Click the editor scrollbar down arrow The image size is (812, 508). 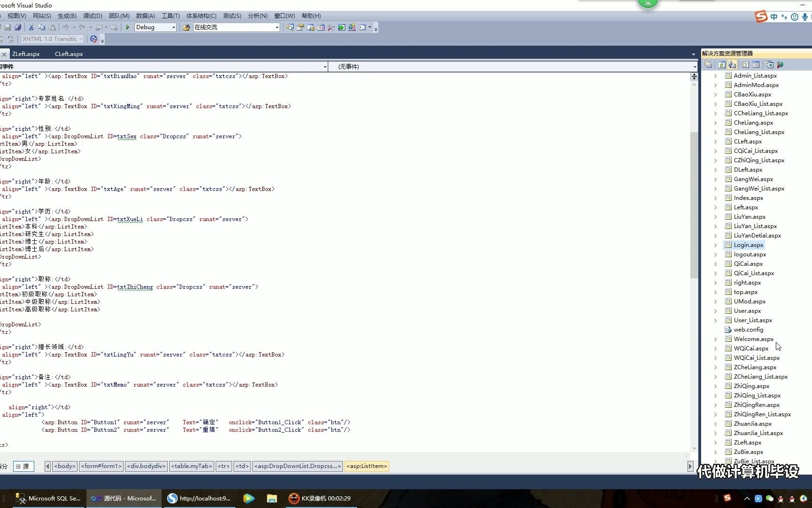click(694, 448)
